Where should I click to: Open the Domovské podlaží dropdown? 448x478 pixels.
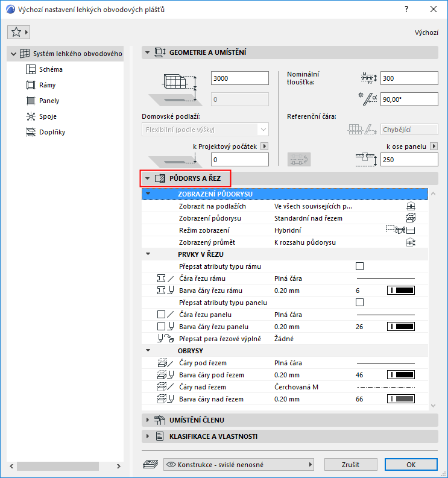click(205, 130)
